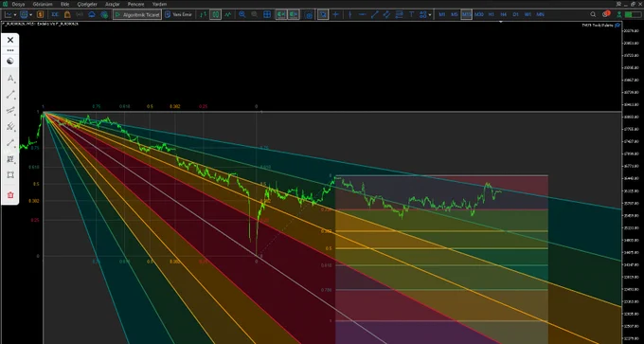Click the search magnifier icon top right
The height and width of the screenshot is (344, 644).
point(593,14)
